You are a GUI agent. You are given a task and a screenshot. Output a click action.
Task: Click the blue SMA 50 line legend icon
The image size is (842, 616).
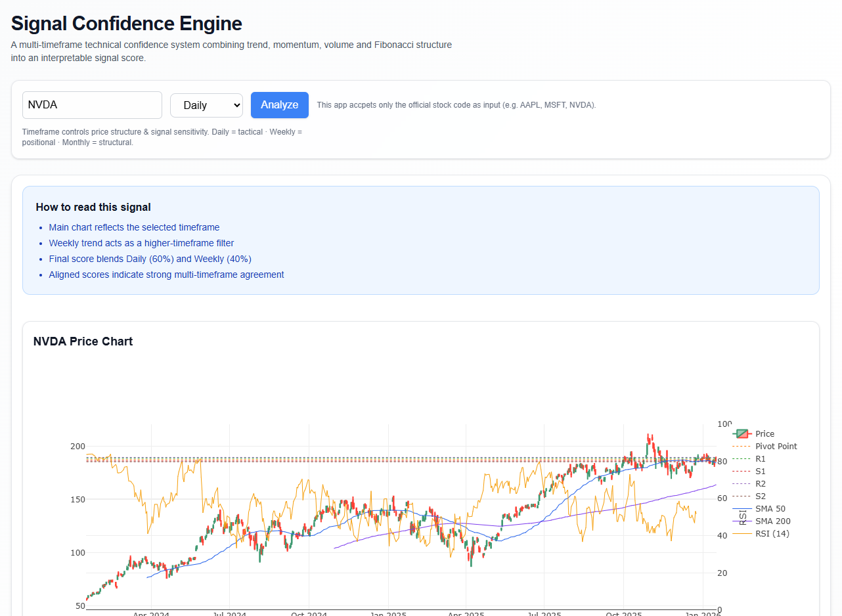741,508
